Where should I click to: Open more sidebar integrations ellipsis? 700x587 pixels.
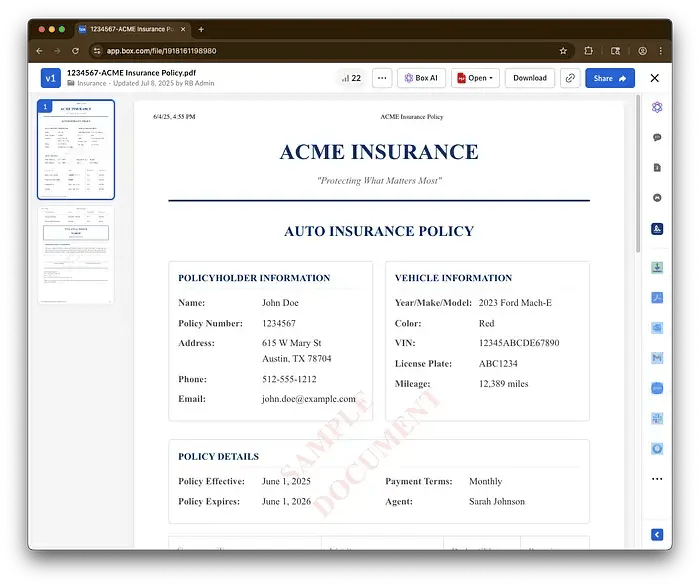point(657,479)
